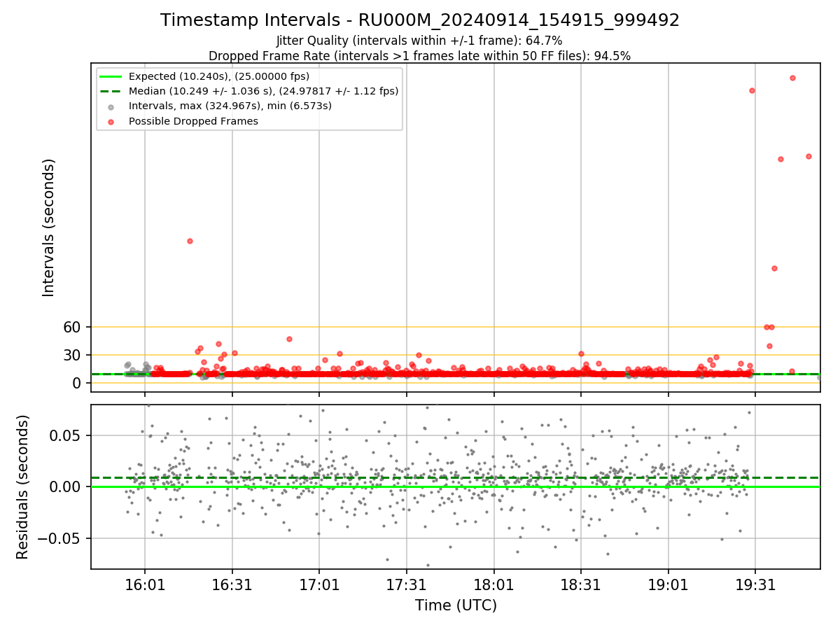Click the isolated red outlier point between 16:01 and 16:31
This screenshot has height=630, width=840.
[190, 241]
